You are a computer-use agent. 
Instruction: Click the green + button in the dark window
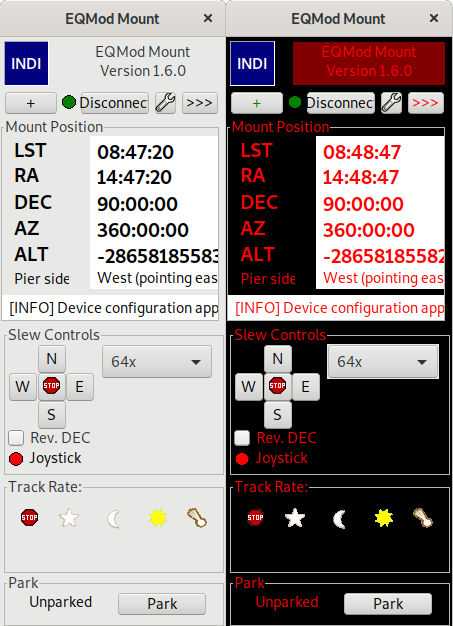point(257,103)
